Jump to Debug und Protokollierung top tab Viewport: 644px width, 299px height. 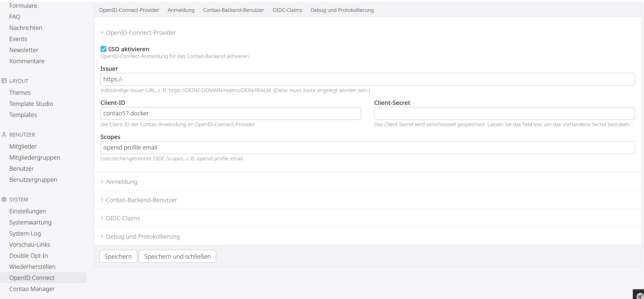pyautogui.click(x=342, y=10)
